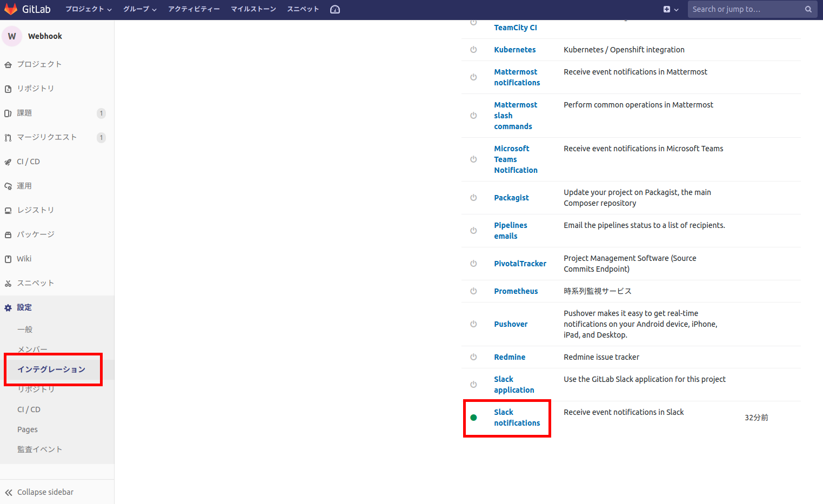This screenshot has height=504, width=823.
Task: Open the notification bell in the top bar
Action: (334, 9)
